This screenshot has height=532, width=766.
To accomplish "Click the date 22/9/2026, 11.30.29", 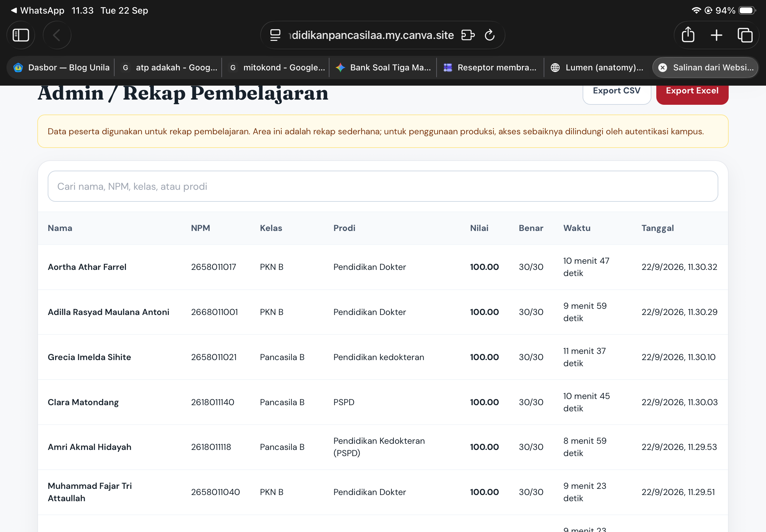I will (679, 312).
